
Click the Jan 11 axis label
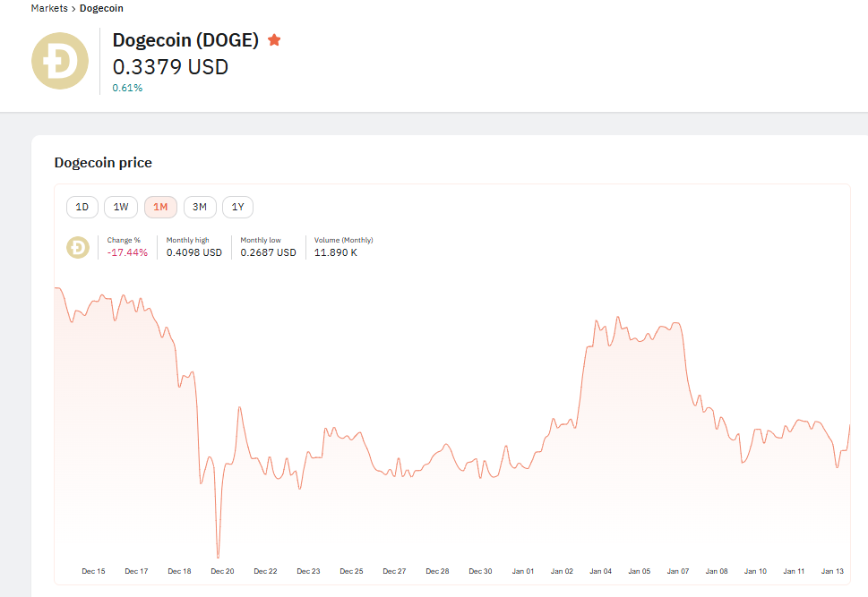(x=794, y=571)
